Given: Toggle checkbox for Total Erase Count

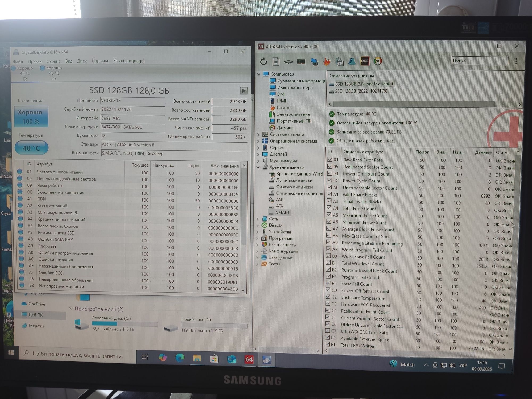Looking at the screenshot, I should click(329, 208).
